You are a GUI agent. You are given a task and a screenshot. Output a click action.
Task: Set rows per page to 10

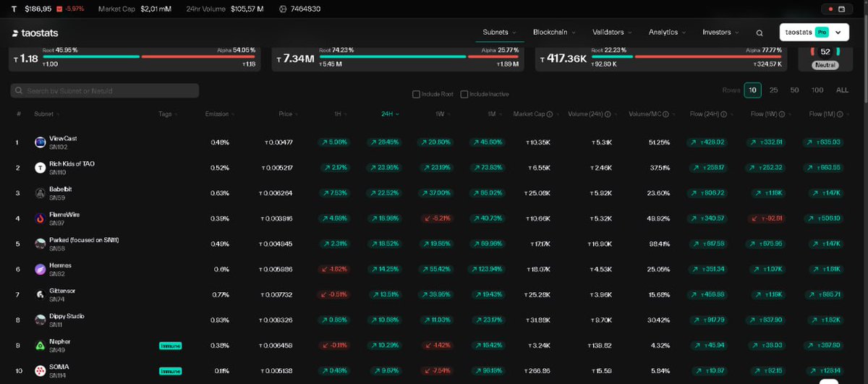click(753, 90)
